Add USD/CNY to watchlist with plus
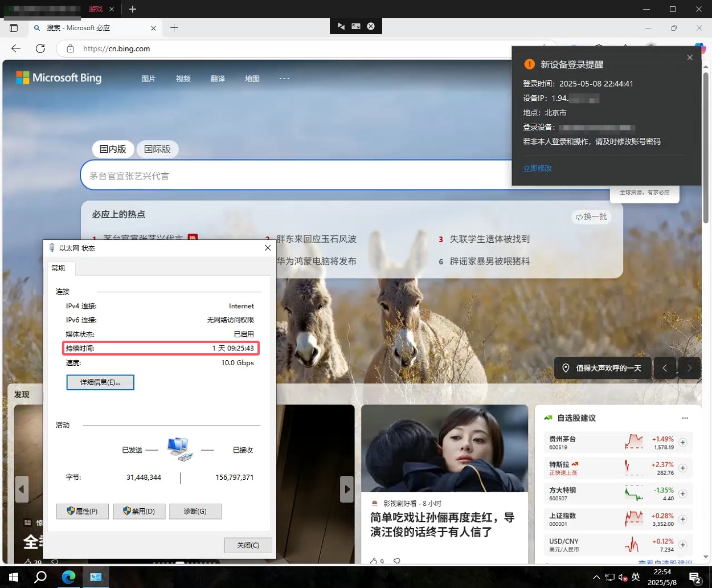The height and width of the screenshot is (588, 712). (x=682, y=545)
